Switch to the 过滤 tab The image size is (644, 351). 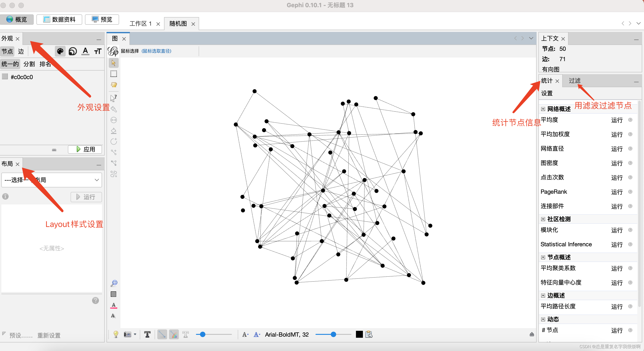coord(574,81)
